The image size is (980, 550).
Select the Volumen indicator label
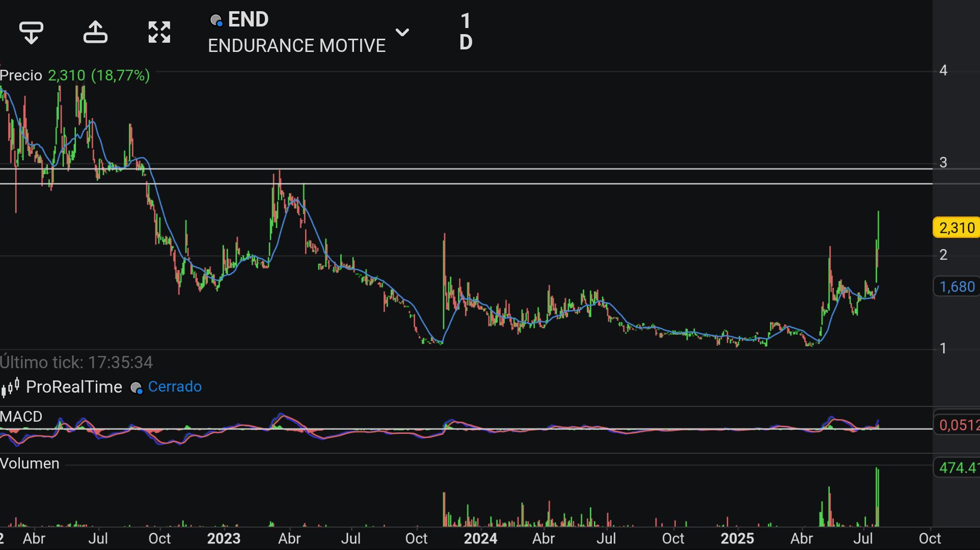point(30,463)
